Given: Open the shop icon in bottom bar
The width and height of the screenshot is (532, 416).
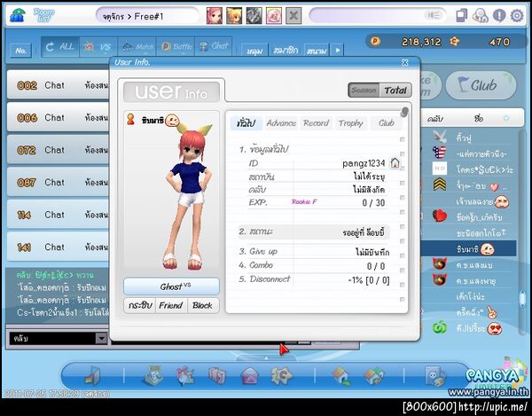Looking at the screenshot, I should pos(153,375).
